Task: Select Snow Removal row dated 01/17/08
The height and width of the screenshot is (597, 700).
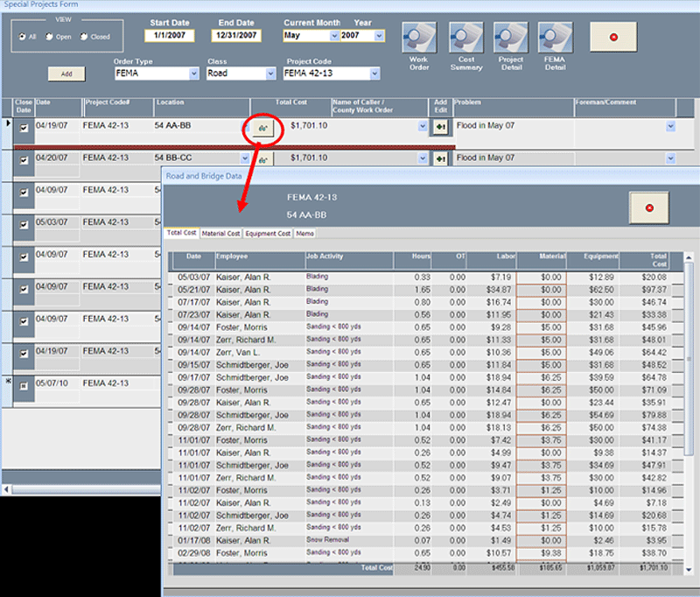Action: 327,539
